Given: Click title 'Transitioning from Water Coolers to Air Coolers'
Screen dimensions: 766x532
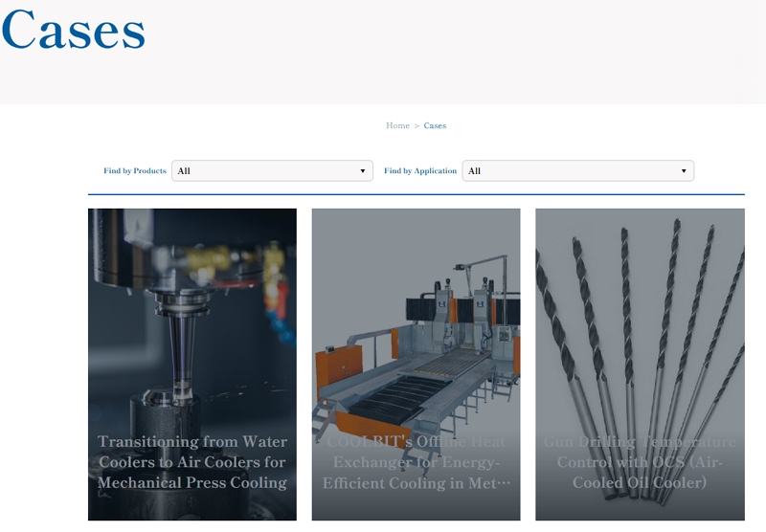Looking at the screenshot, I should coord(191,462).
